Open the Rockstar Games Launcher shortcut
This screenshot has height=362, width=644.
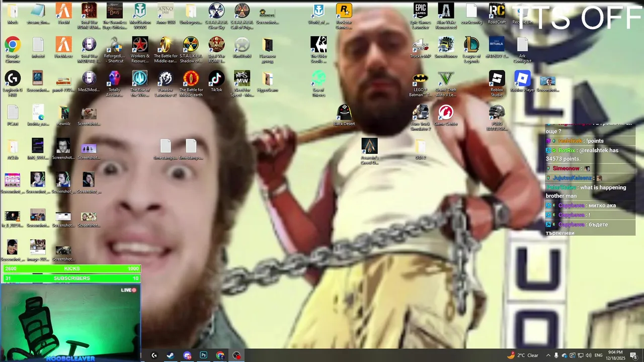(344, 16)
